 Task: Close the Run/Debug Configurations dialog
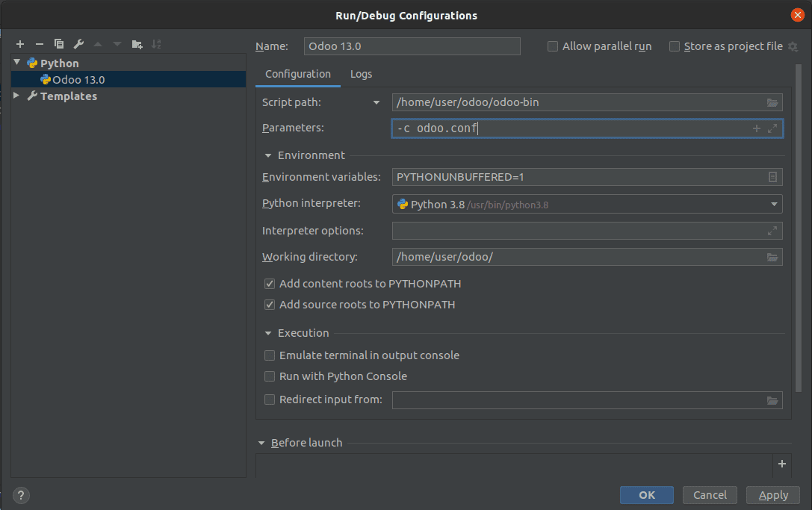[x=798, y=15]
